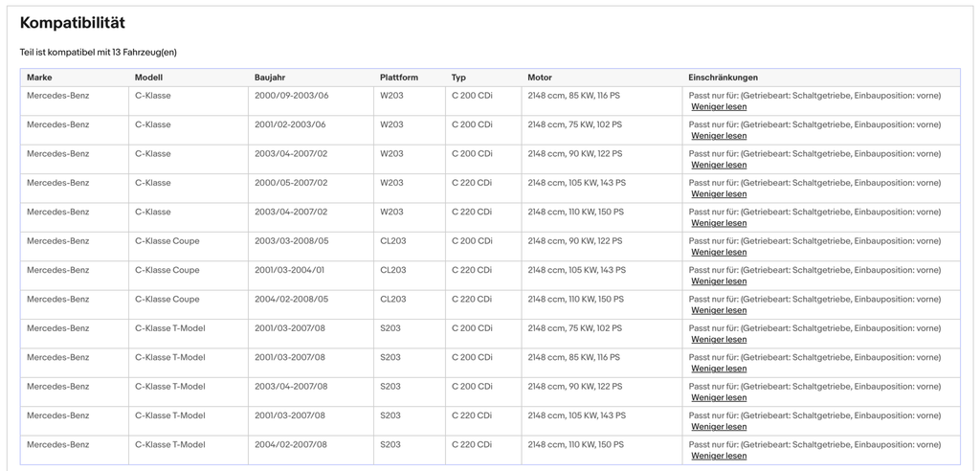The height and width of the screenshot is (471, 980).
Task: Click 'C 200 CDi' in the 2001/02-2003/06 row
Action: tap(472, 124)
